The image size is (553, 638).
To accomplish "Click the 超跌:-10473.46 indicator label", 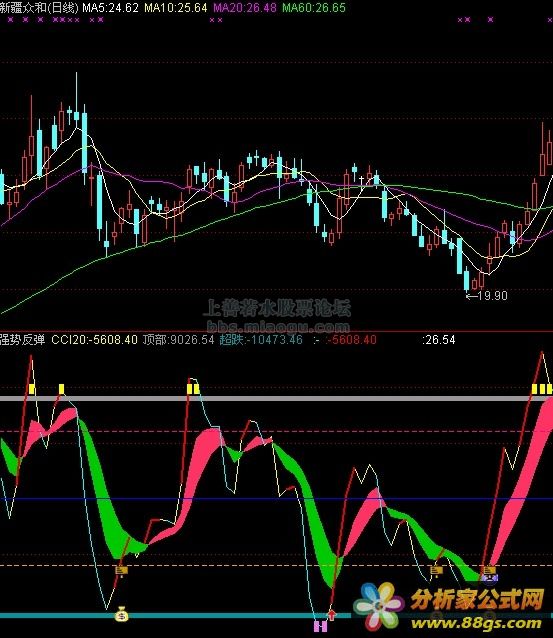I will [x=261, y=340].
